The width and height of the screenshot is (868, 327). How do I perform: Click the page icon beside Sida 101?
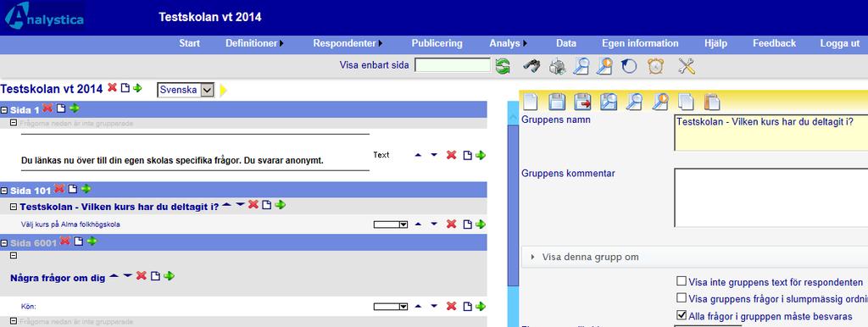tap(73, 189)
